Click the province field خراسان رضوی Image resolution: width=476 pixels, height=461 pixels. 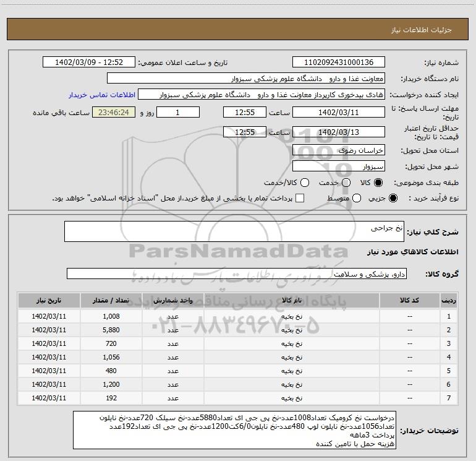[339, 150]
